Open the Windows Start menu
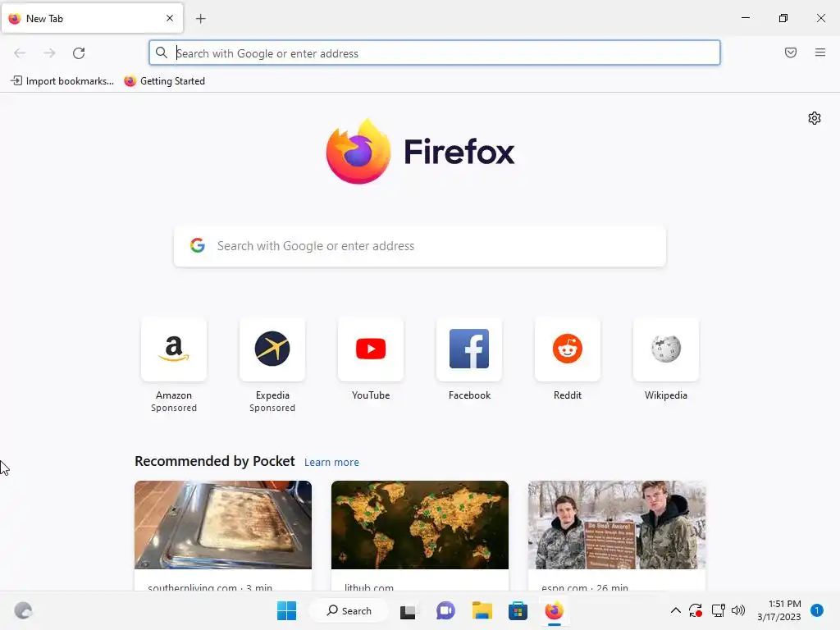This screenshot has height=630, width=840. (x=286, y=610)
